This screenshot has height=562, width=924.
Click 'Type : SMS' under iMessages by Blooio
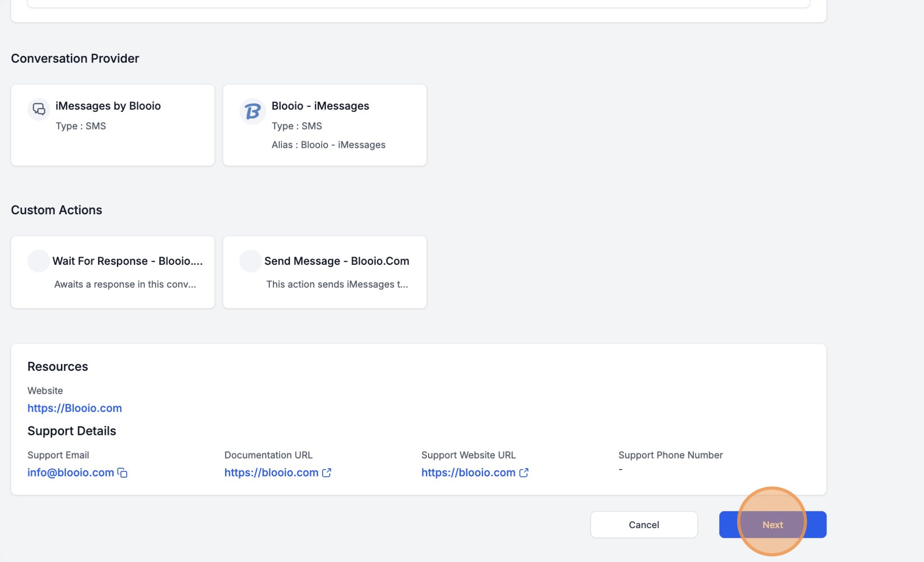point(81,126)
